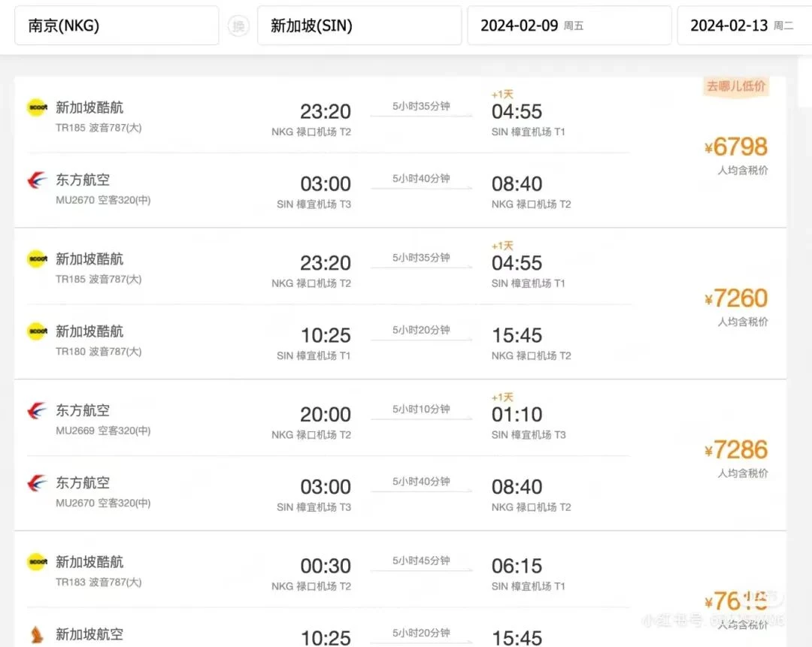Click the 15:45 arrival time of flight TR180

(x=517, y=335)
